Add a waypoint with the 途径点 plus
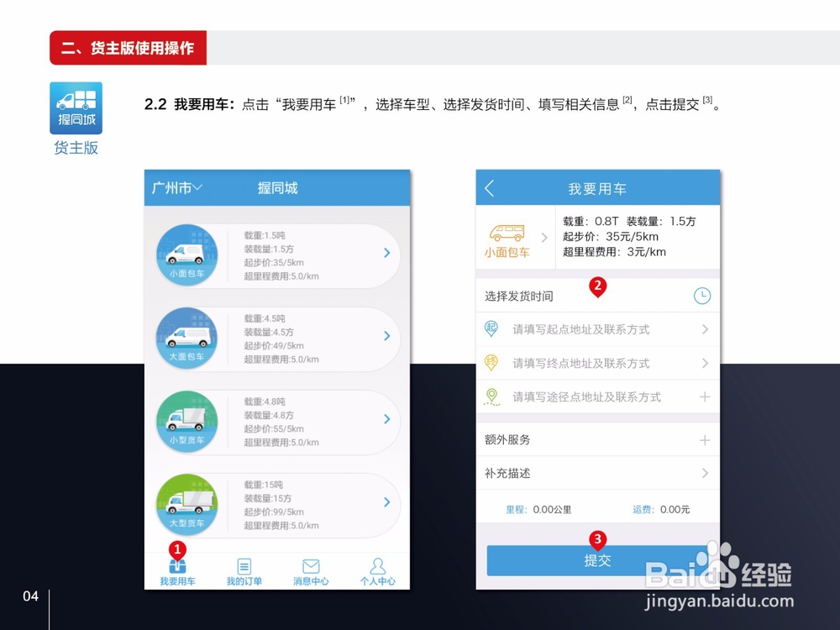 coord(705,397)
